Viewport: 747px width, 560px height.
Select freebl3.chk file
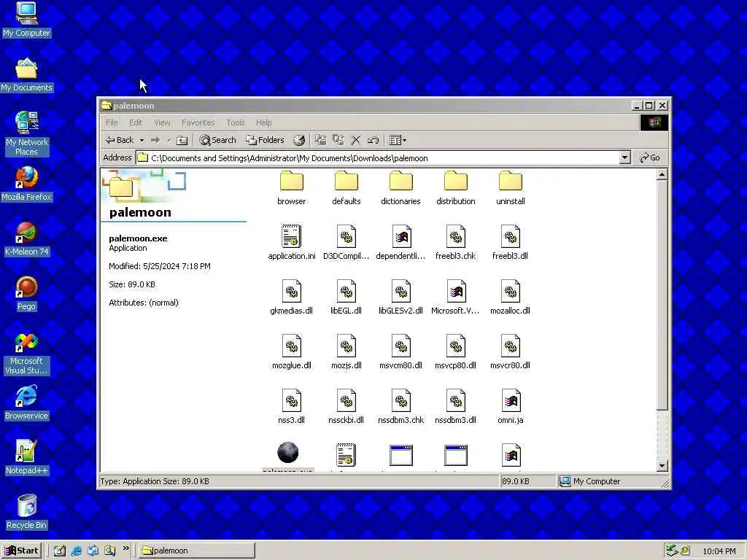coord(455,242)
